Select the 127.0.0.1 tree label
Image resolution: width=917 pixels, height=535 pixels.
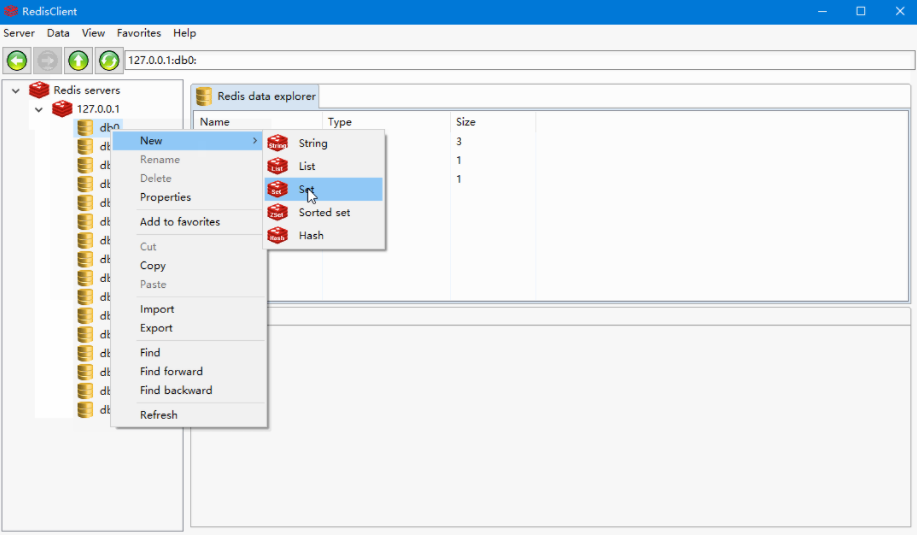pyautogui.click(x=98, y=109)
